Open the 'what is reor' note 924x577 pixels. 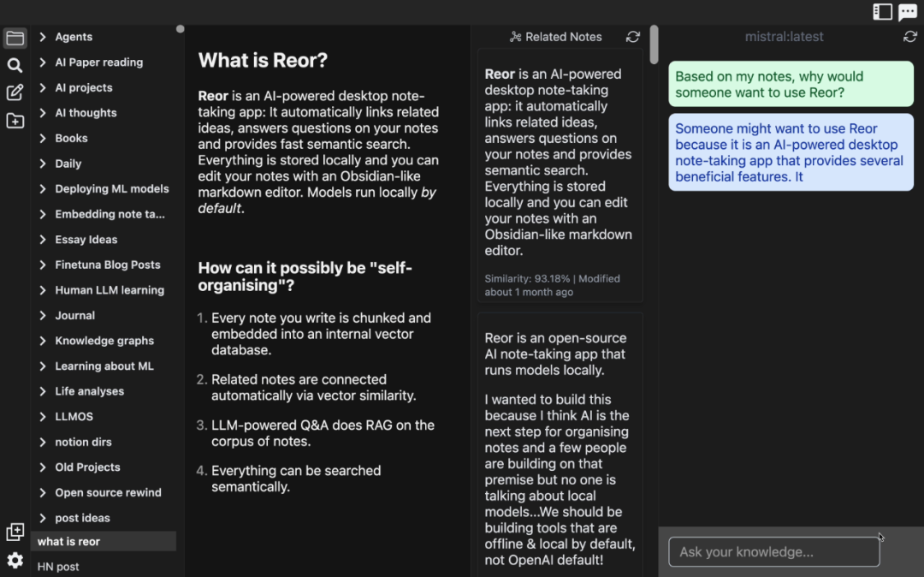click(x=104, y=541)
